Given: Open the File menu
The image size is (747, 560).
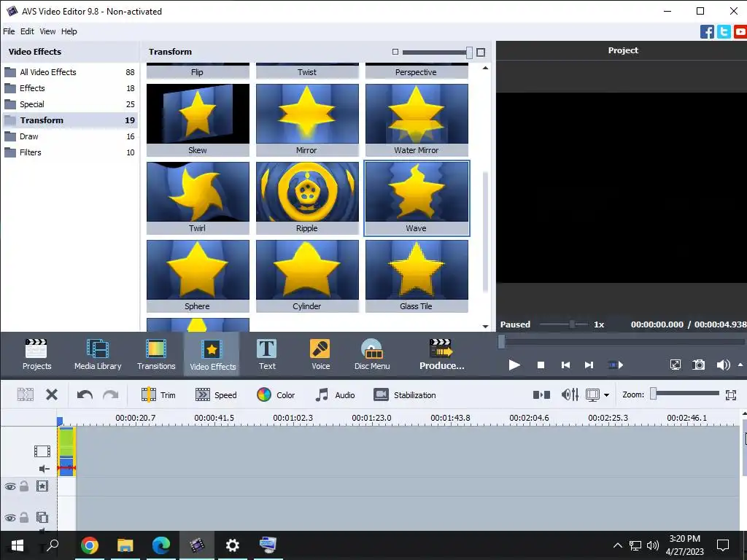Looking at the screenshot, I should coord(9,31).
